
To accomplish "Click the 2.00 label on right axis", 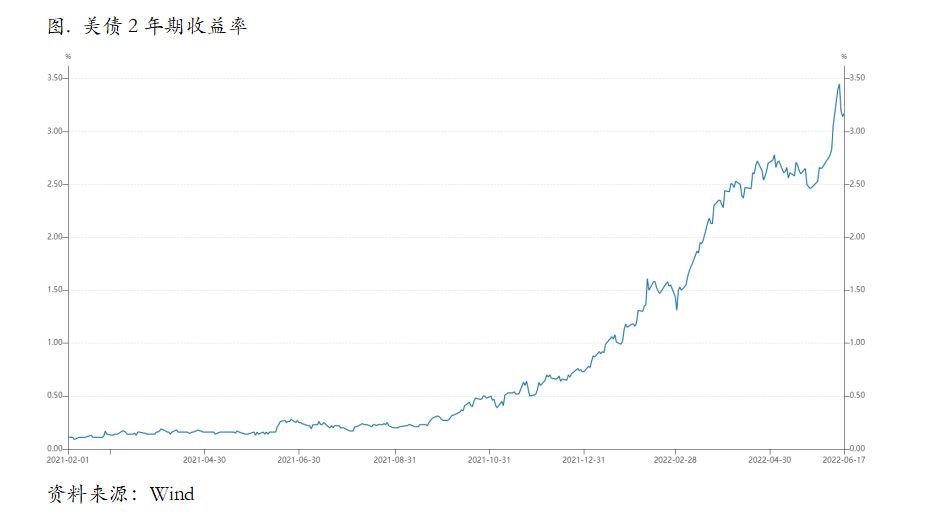I will point(857,237).
